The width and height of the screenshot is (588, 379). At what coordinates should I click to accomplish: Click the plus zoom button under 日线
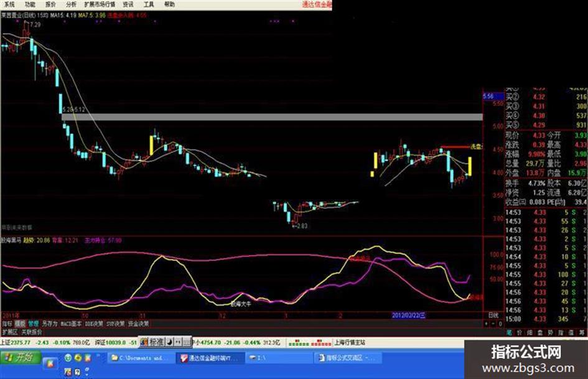(487, 324)
